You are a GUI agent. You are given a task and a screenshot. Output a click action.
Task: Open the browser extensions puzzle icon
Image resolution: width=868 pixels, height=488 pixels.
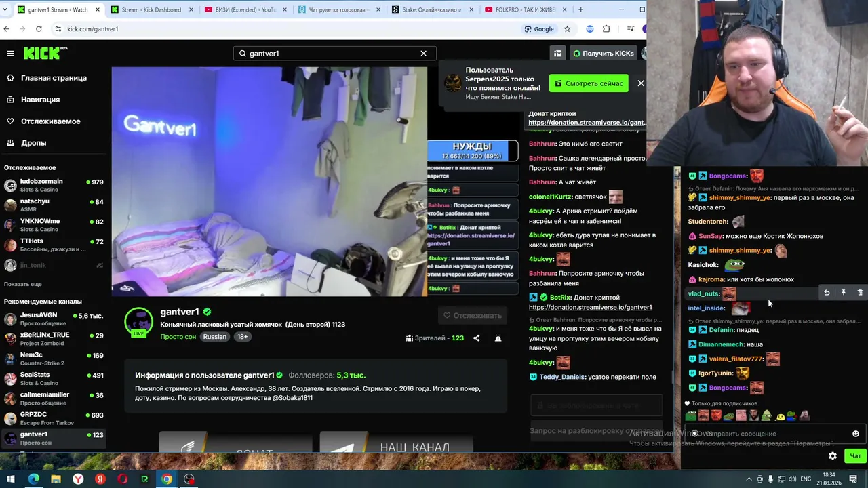(606, 29)
